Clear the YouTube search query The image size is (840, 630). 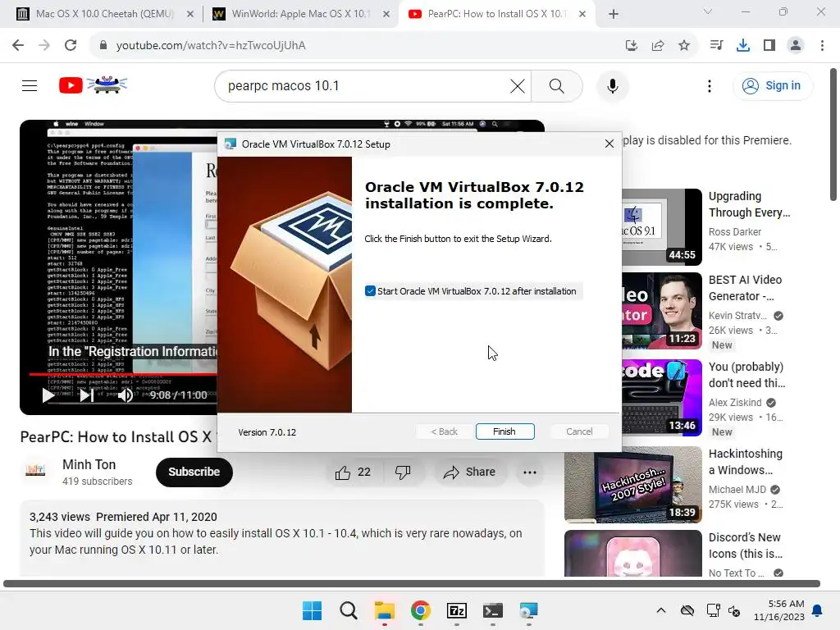[518, 85]
